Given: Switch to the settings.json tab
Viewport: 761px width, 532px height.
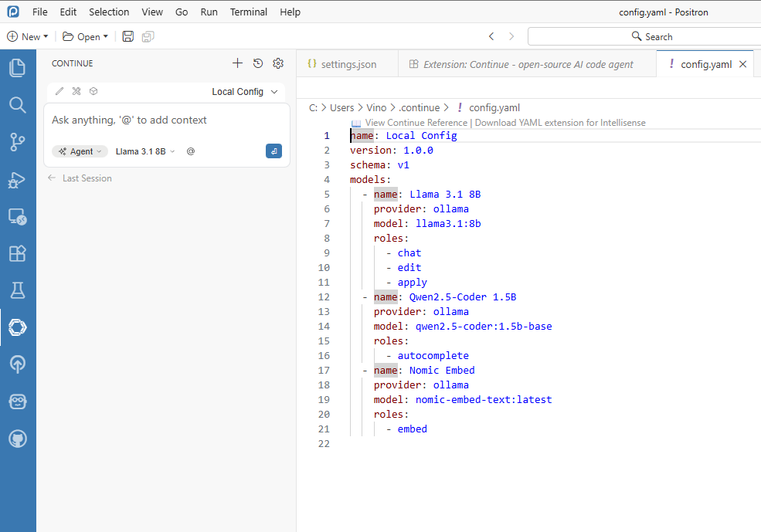Looking at the screenshot, I should 348,64.
